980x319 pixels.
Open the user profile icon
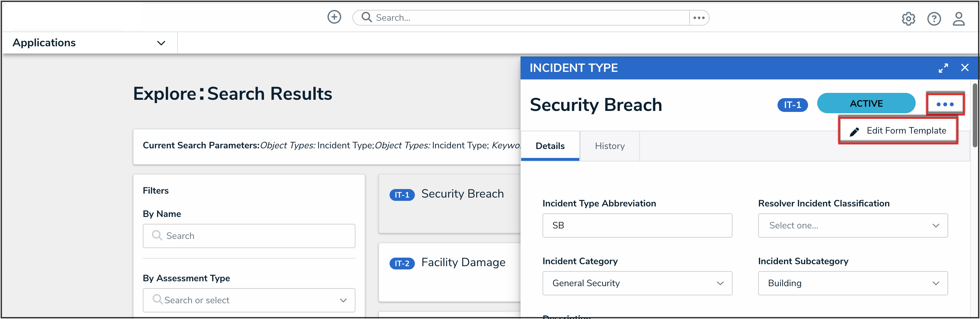pyautogui.click(x=958, y=19)
